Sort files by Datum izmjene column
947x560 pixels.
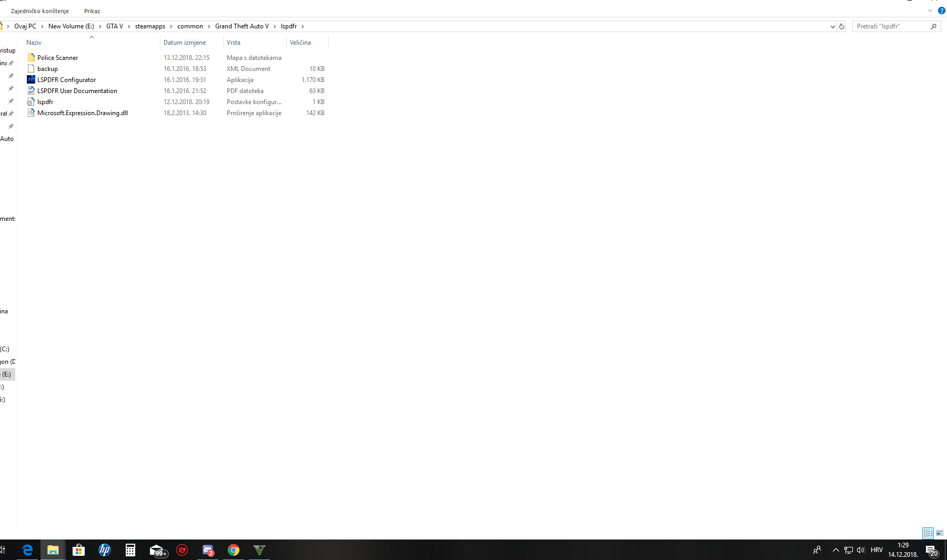[x=192, y=43]
